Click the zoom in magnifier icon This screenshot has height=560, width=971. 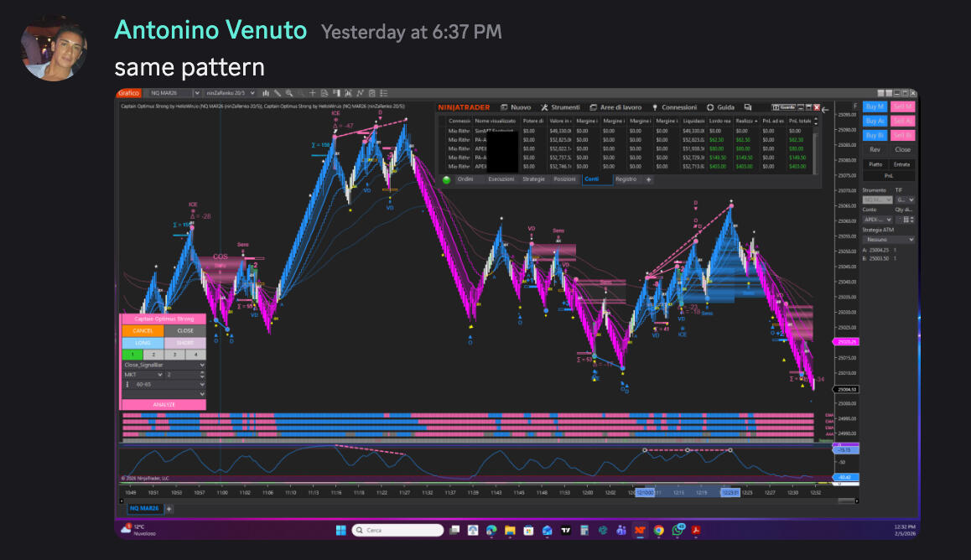point(288,93)
